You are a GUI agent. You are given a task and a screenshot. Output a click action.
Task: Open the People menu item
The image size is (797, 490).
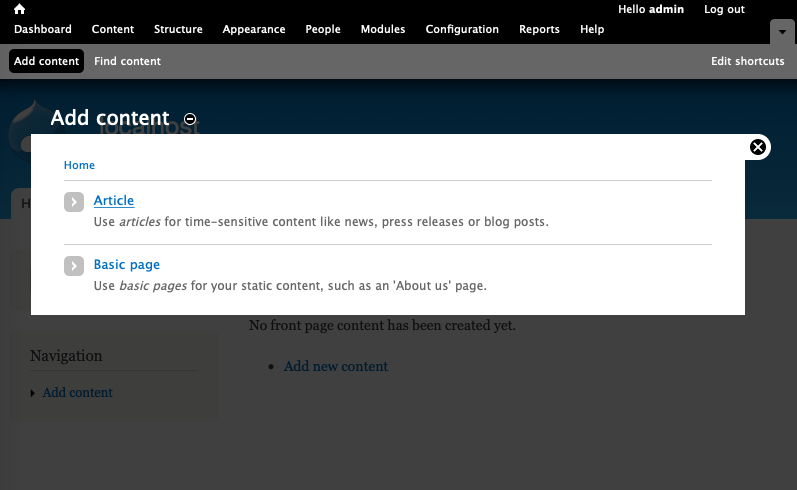tap(323, 29)
